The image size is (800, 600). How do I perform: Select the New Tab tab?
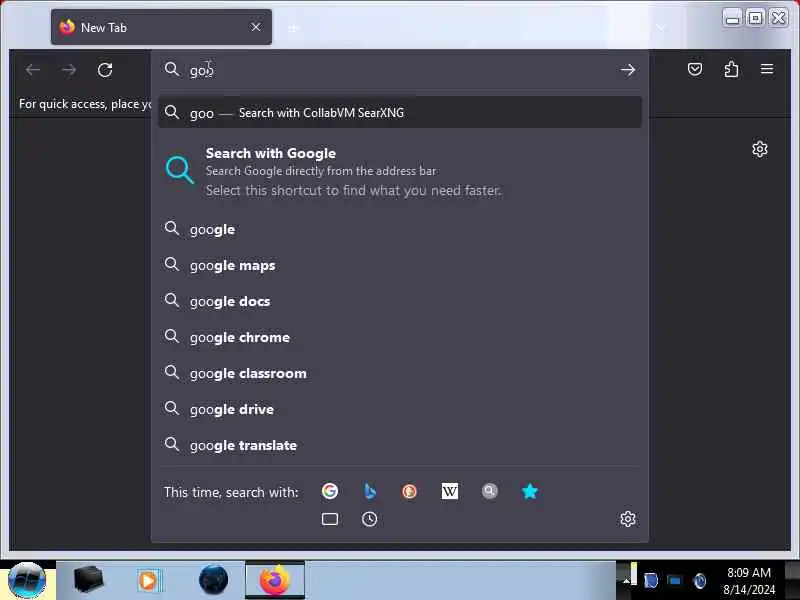[x=161, y=27]
